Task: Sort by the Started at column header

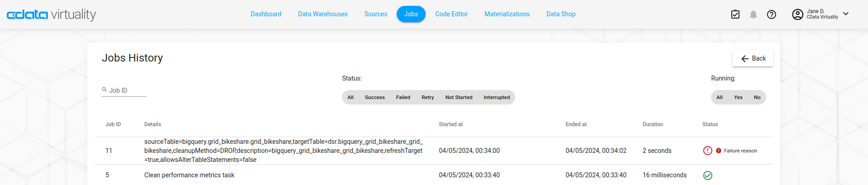Action: pyautogui.click(x=451, y=124)
